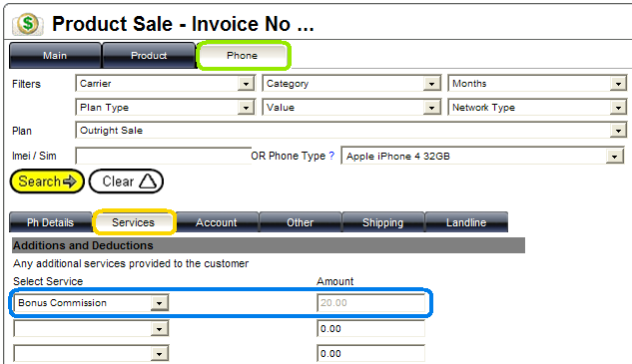Open the Landline sub-tab
Screen dimensions: 632x364
pos(466,222)
